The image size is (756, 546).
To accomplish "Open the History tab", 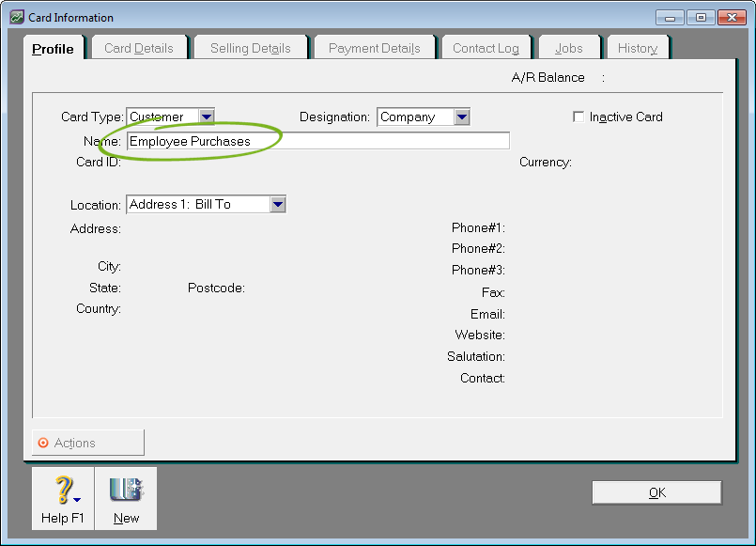I will (637, 48).
